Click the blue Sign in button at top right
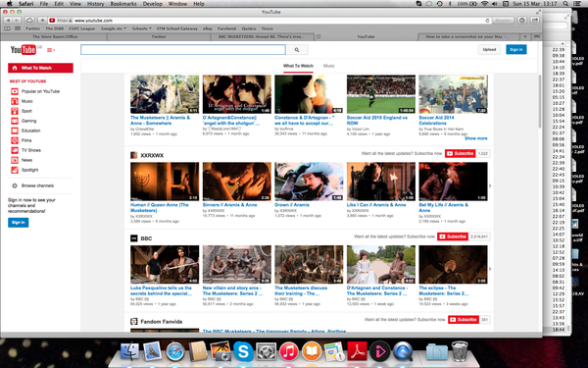Viewport: 588px width, 368px height. tap(516, 50)
